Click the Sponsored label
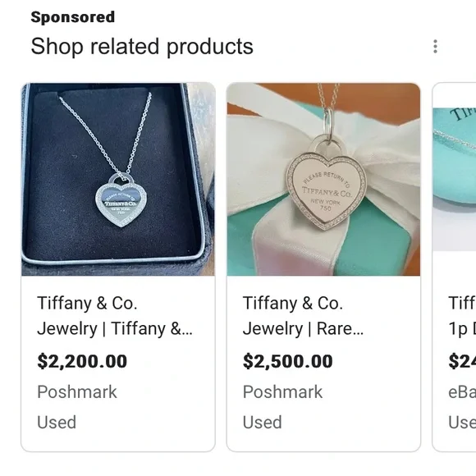476x476 pixels. click(73, 17)
